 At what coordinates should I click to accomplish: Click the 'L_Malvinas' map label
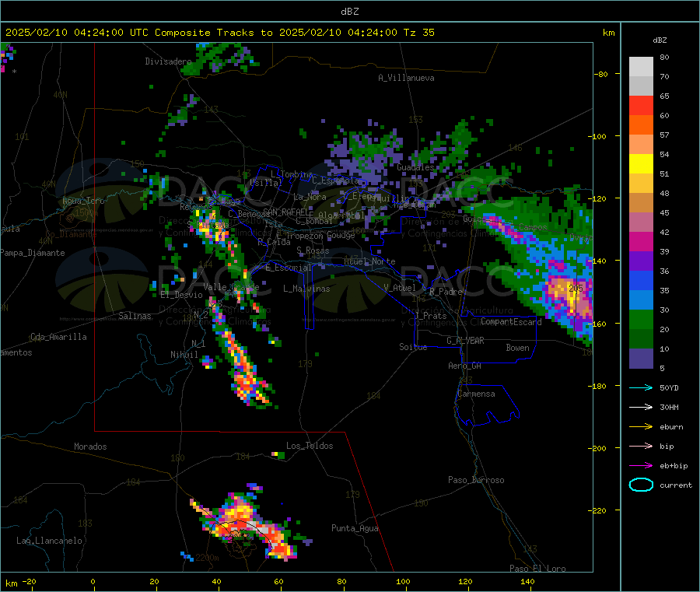pyautogui.click(x=306, y=289)
